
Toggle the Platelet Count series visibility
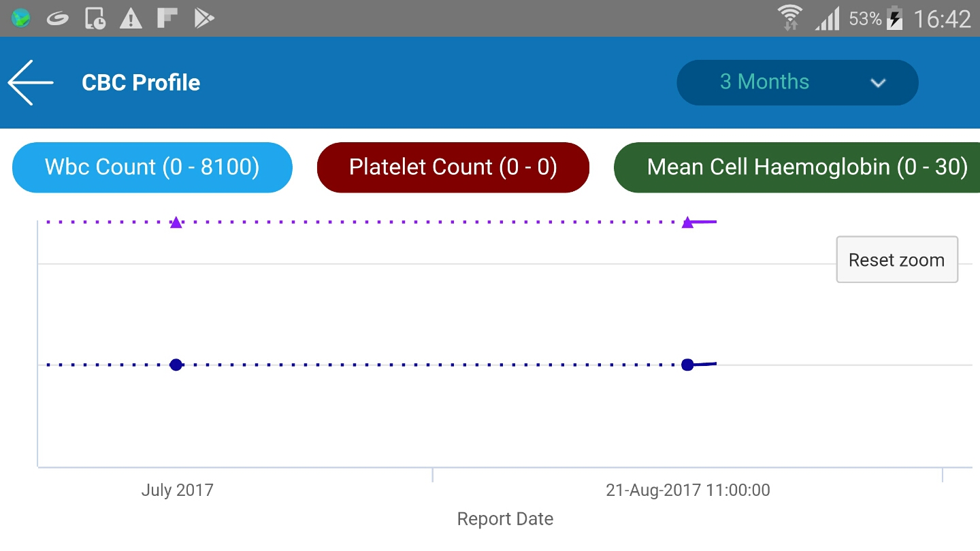pos(453,167)
